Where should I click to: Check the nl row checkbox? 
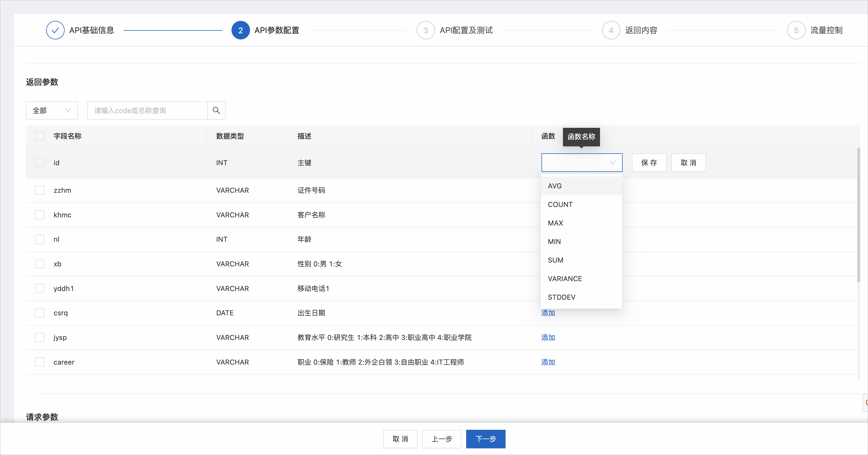(40, 239)
